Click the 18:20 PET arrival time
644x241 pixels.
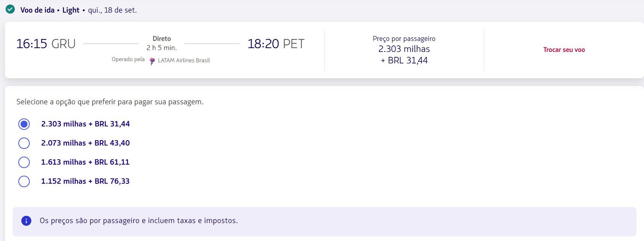[x=276, y=44]
